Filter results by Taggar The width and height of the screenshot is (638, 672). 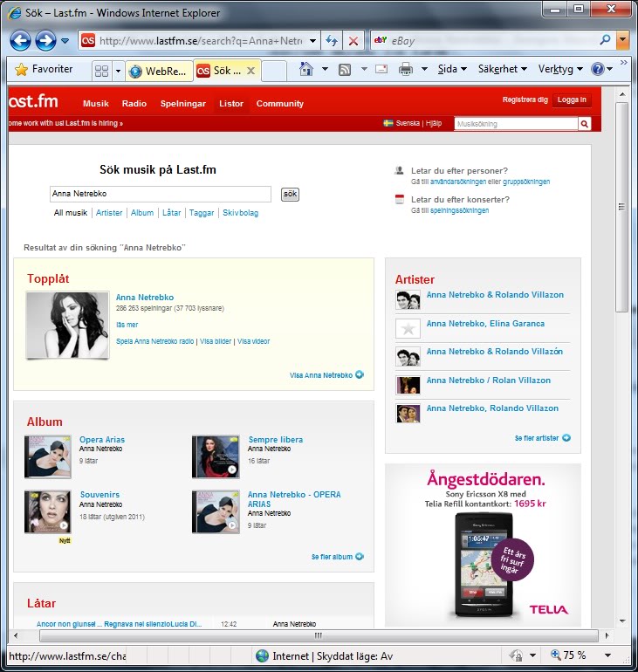click(x=202, y=213)
